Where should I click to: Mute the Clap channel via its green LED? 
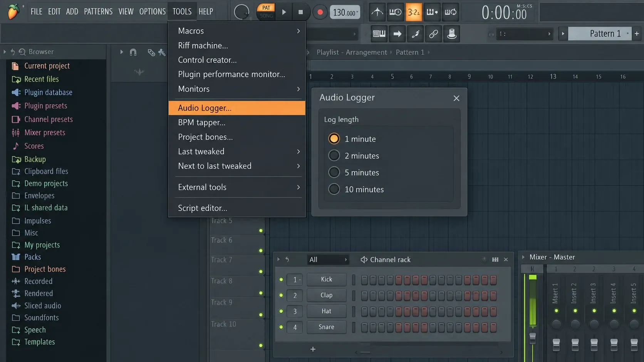pos(281,295)
